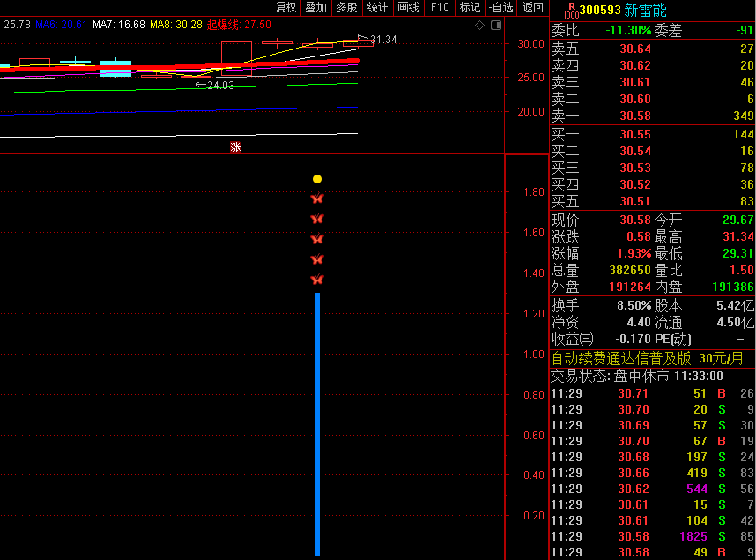
Task: Click the flag marker at 31.34 high
Action: [359, 36]
